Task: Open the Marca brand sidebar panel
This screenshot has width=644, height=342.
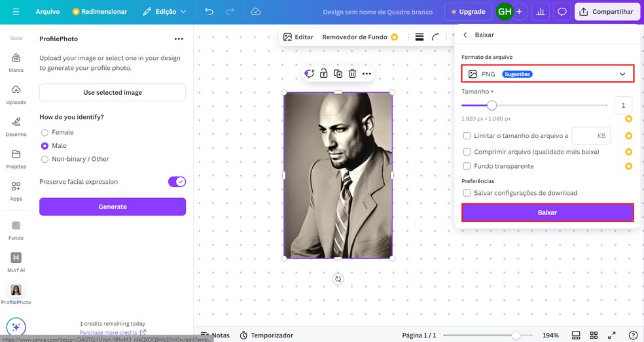Action: tap(16, 63)
